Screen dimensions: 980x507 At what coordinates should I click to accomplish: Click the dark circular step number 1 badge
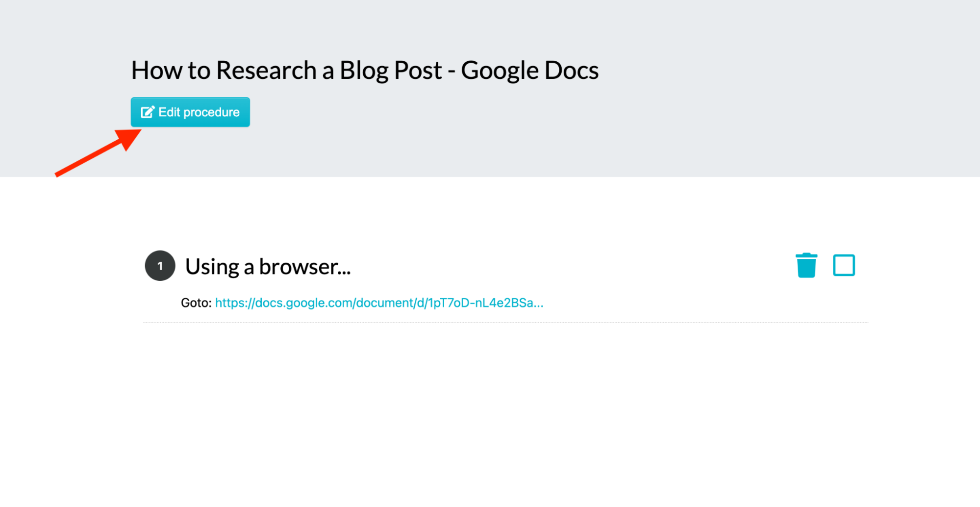(x=160, y=266)
